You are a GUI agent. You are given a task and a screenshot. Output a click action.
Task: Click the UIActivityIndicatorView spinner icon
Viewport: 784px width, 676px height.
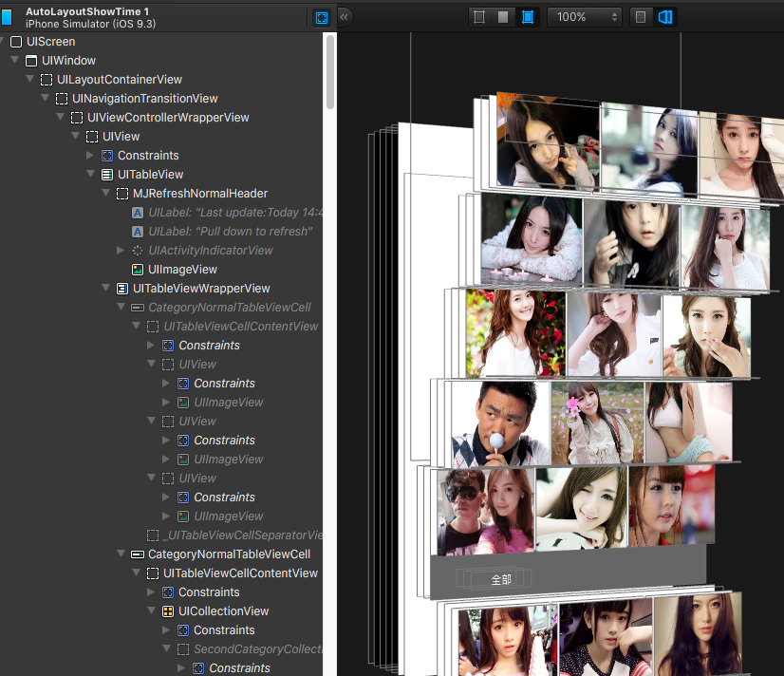coord(138,251)
